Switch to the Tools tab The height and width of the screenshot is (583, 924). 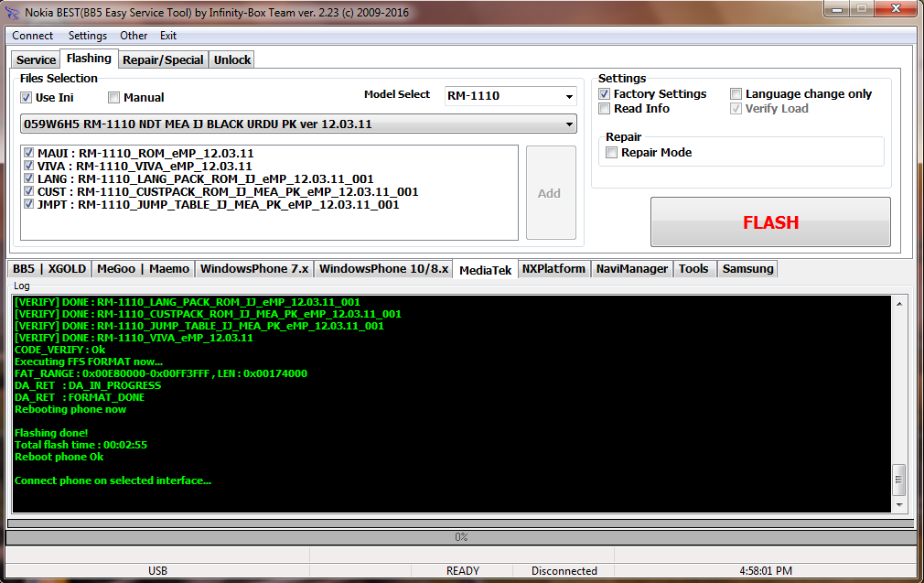[693, 269]
